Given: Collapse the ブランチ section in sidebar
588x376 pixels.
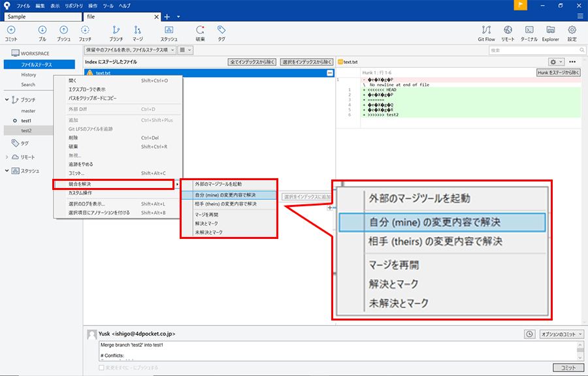Looking at the screenshot, I should click(x=7, y=100).
